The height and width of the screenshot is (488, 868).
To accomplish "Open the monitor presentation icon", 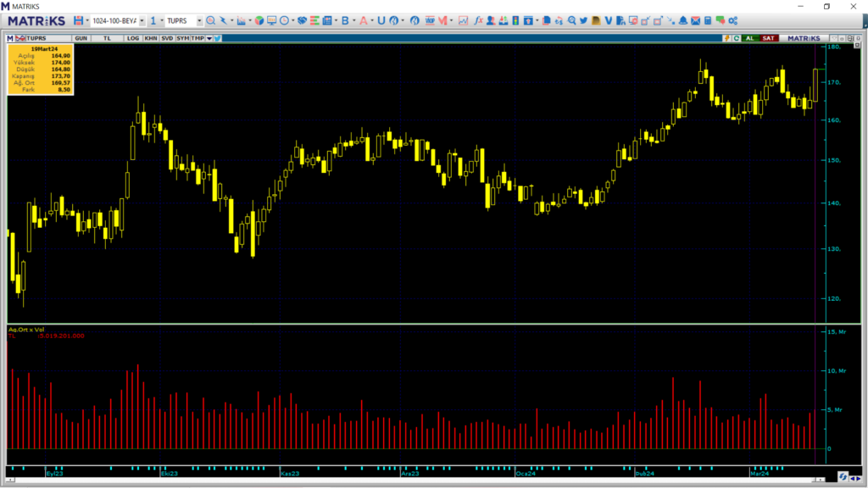I will click(271, 20).
